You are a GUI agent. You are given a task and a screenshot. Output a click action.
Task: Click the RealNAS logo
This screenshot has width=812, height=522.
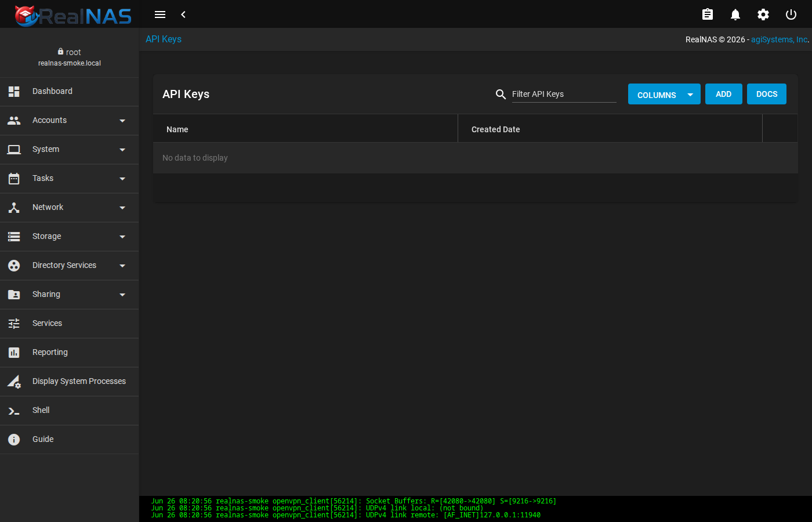tap(73, 16)
